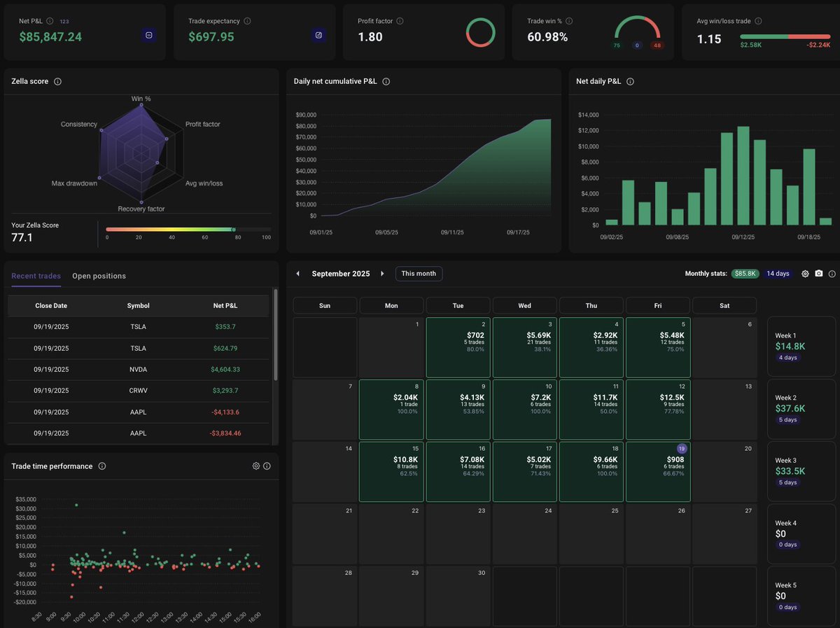Sort by Close Date column header

[x=51, y=305]
